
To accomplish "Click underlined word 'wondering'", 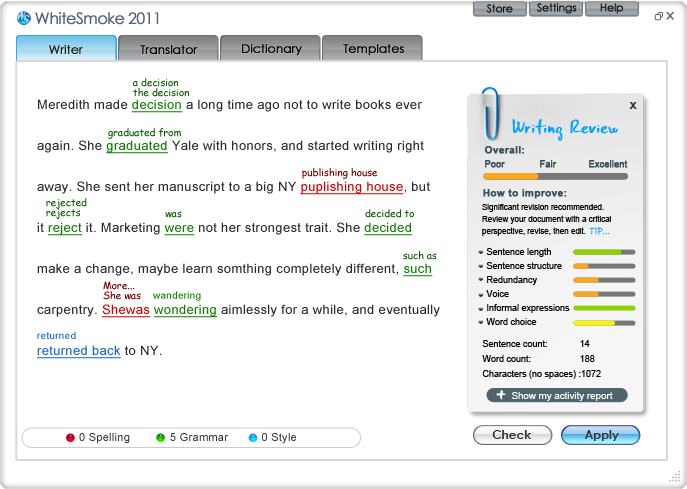I will (x=185, y=310).
